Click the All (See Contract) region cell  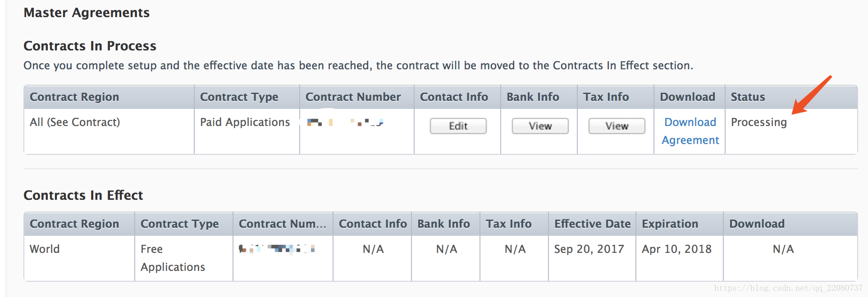[x=75, y=122]
